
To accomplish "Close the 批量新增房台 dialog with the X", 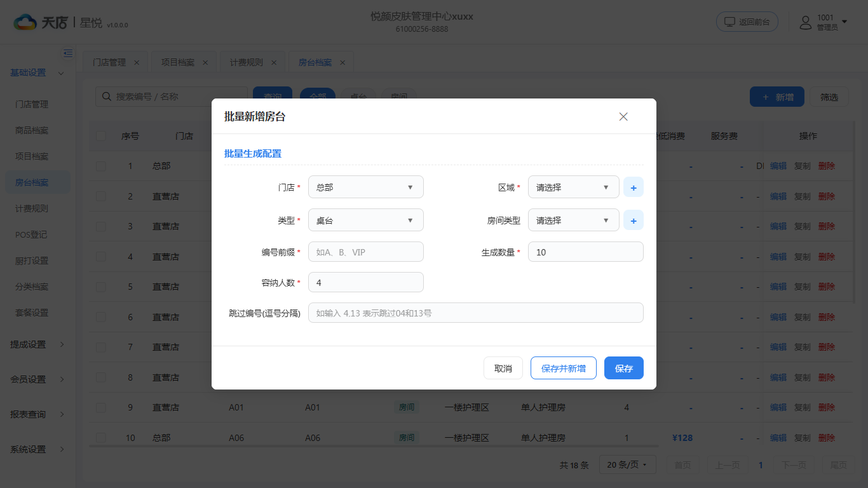I will (x=623, y=116).
